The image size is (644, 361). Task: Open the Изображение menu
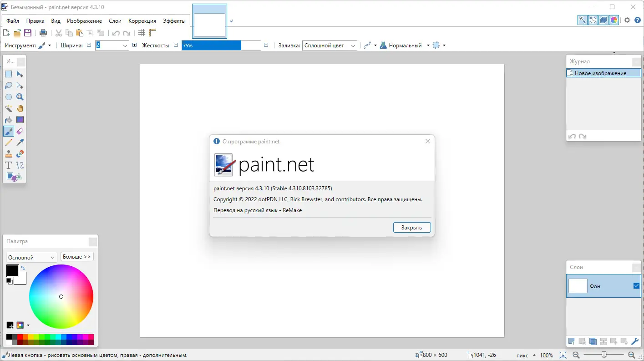[x=84, y=21]
